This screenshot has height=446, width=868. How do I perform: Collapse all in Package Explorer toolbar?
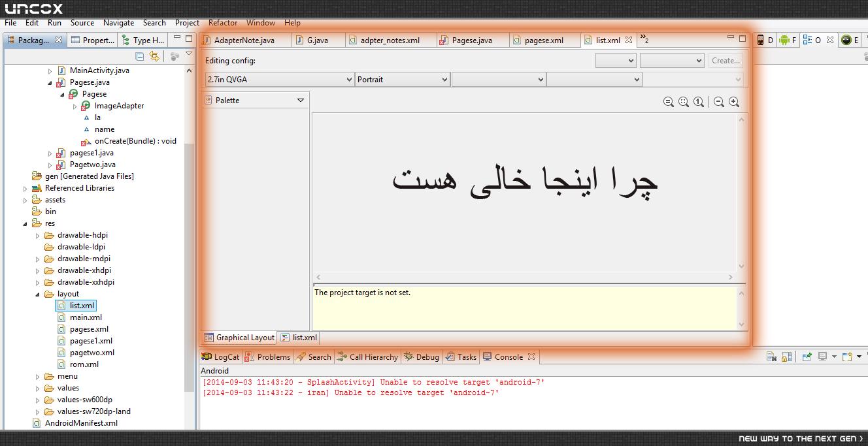click(139, 57)
